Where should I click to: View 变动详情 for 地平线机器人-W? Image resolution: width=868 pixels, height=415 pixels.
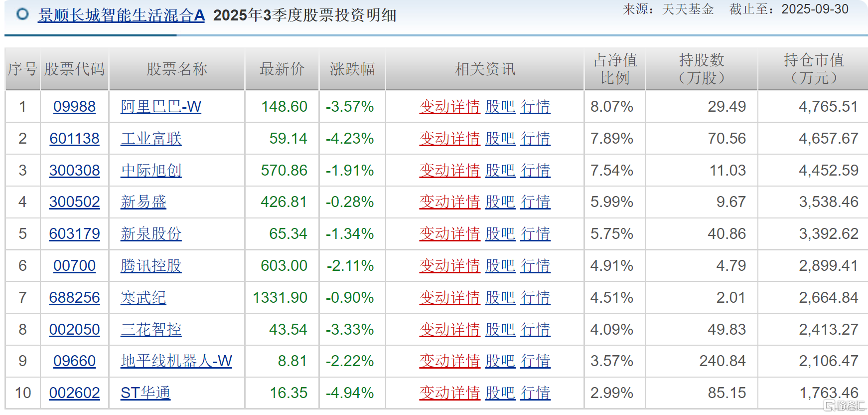(450, 361)
